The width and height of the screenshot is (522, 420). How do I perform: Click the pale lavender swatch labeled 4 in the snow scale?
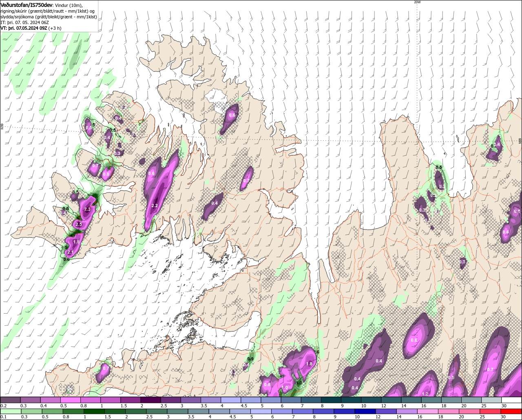click(231, 400)
